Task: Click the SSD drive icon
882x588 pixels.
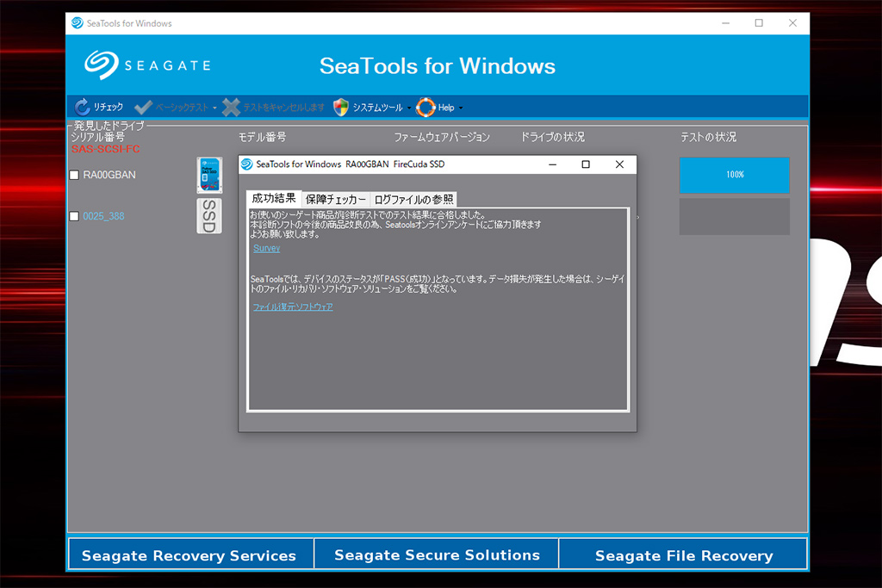Action: pyautogui.click(x=209, y=216)
